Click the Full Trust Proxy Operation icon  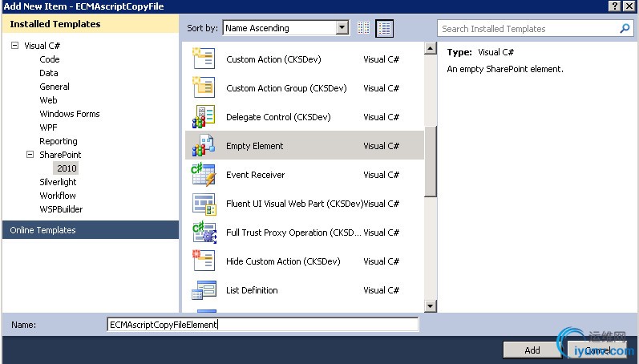[204, 233]
